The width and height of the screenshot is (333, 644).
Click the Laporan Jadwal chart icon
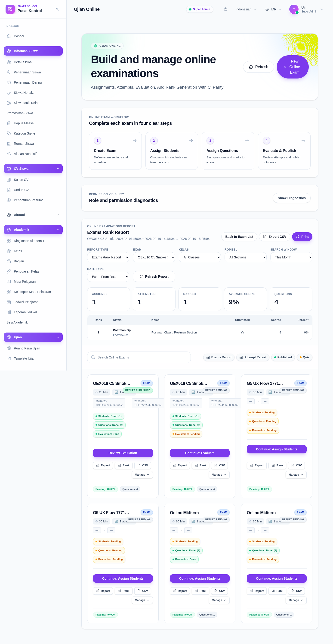(9, 312)
